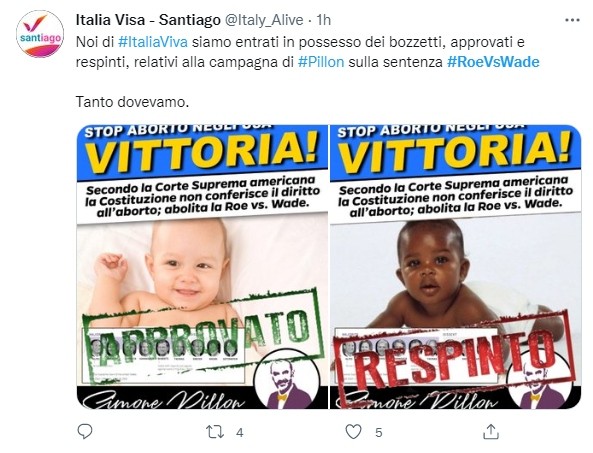Open the #RoeVsWade hashtag
Image resolution: width=593 pixels, height=453 pixels.
tap(493, 62)
